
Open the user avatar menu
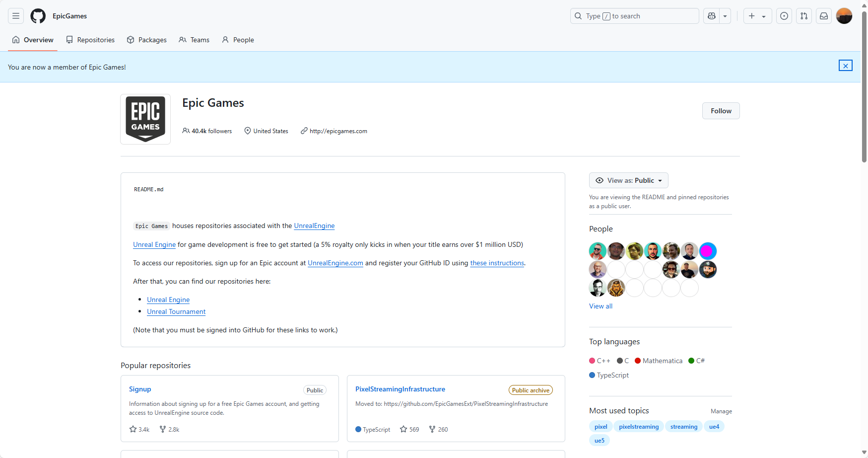coord(844,16)
